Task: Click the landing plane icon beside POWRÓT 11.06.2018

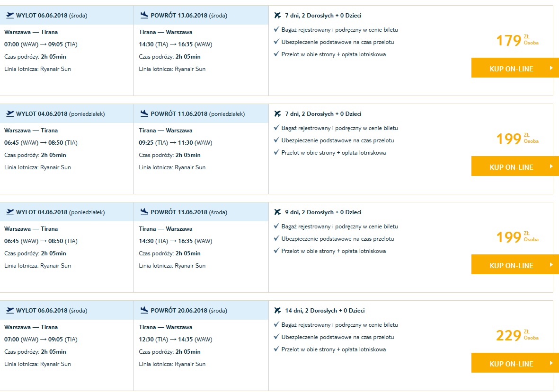Action: tap(144, 113)
